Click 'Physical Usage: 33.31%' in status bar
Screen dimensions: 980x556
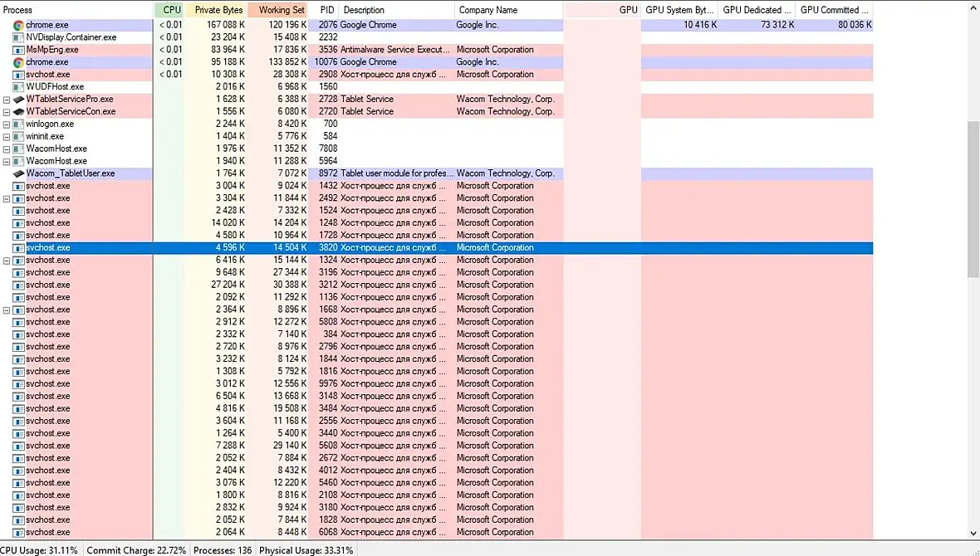(x=306, y=550)
